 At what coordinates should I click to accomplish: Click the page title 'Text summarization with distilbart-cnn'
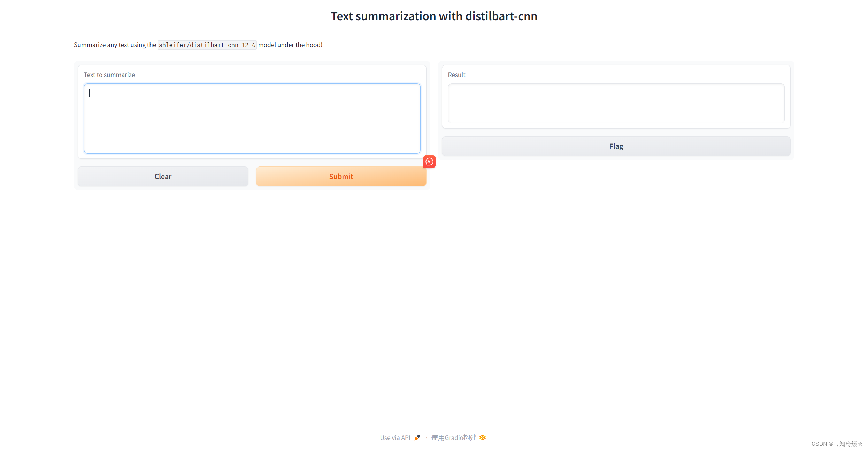click(434, 16)
